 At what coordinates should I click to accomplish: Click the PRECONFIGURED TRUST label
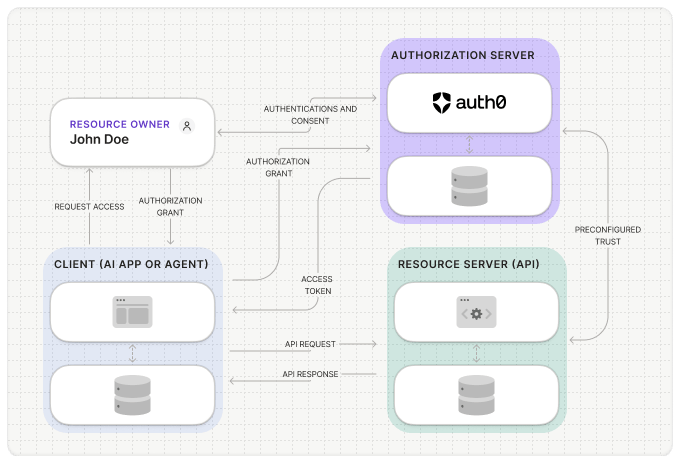click(x=608, y=235)
